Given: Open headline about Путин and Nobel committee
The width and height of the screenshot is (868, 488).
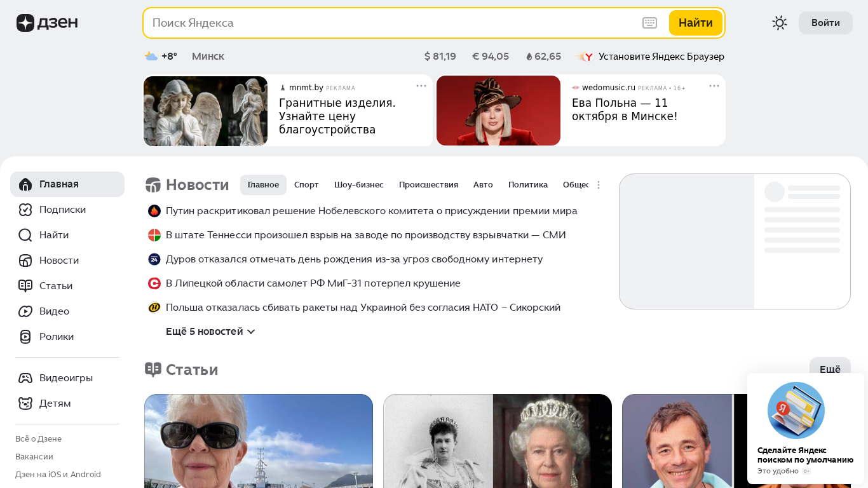Looking at the screenshot, I should point(372,211).
